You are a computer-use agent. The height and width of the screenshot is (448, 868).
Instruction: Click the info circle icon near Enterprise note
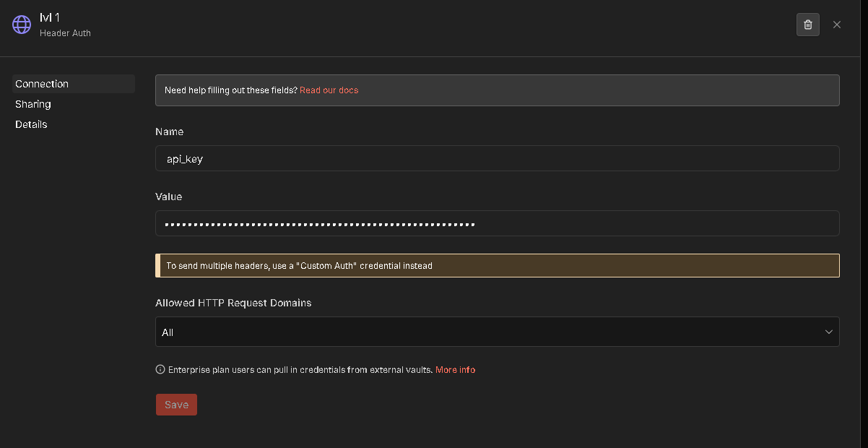(x=160, y=369)
